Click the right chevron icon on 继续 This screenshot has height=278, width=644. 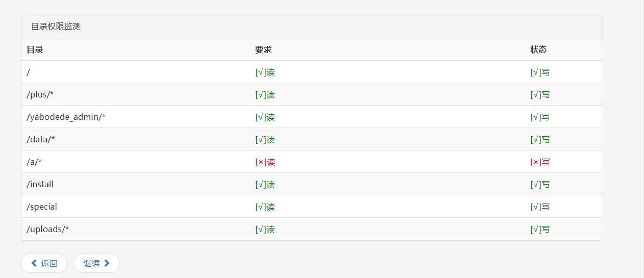point(107,263)
